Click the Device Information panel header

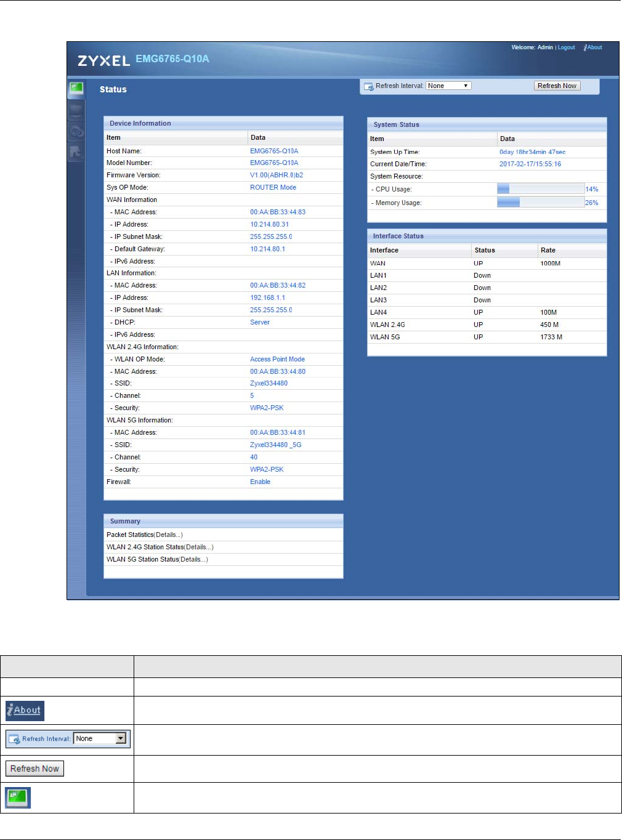point(224,123)
